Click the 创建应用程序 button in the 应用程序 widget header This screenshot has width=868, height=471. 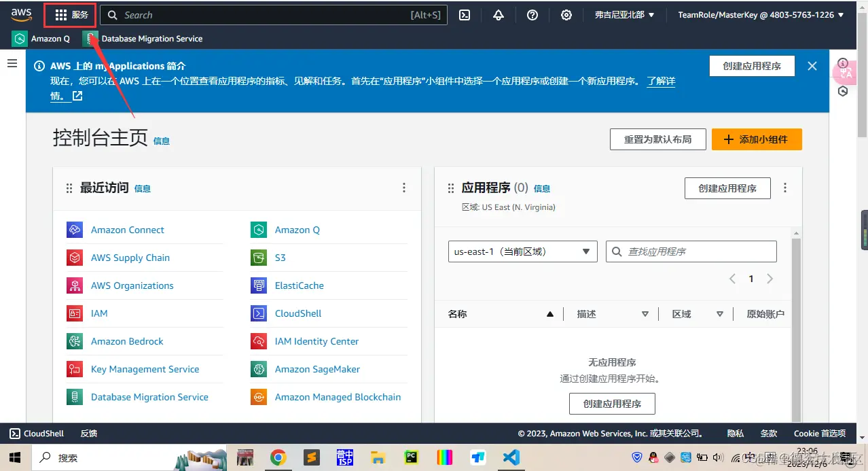click(727, 188)
